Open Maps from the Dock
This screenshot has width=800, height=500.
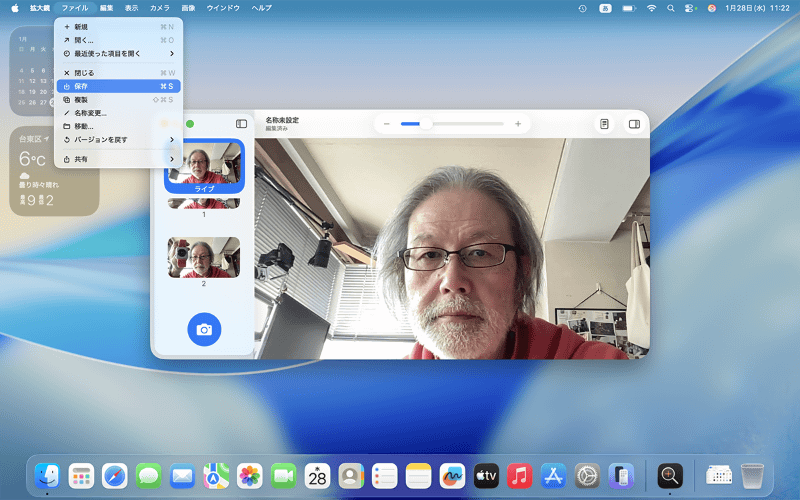tap(216, 477)
